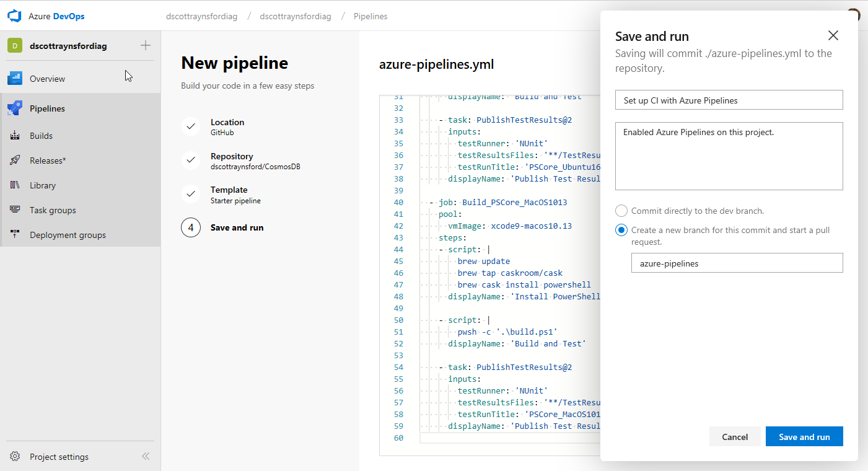Select Commit directly to the dev branch

point(621,211)
